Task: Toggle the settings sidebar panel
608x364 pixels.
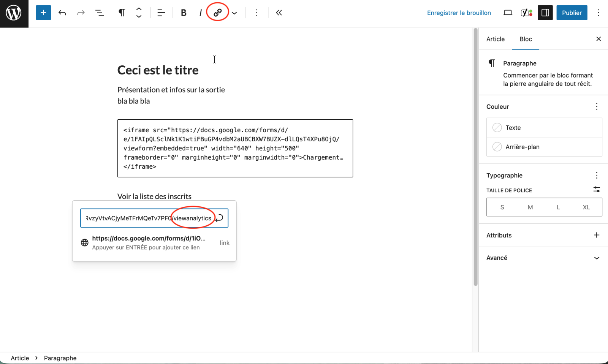Action: 545,13
